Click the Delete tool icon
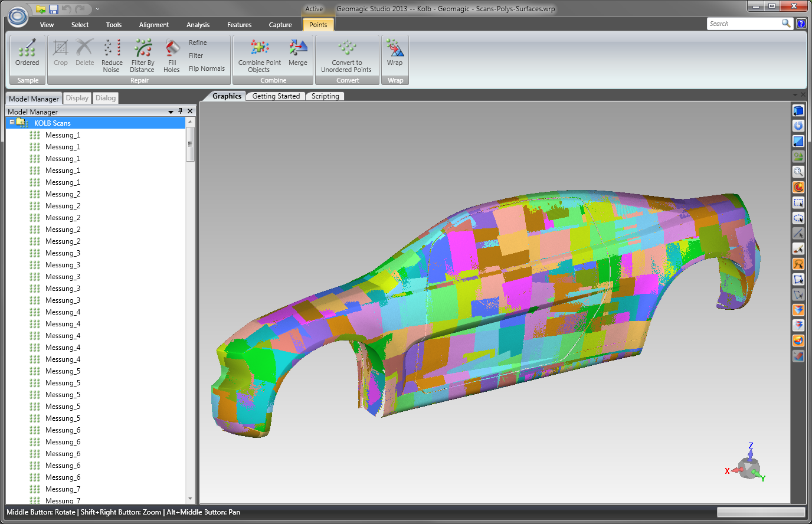Viewport: 812px width, 524px height. [84, 53]
